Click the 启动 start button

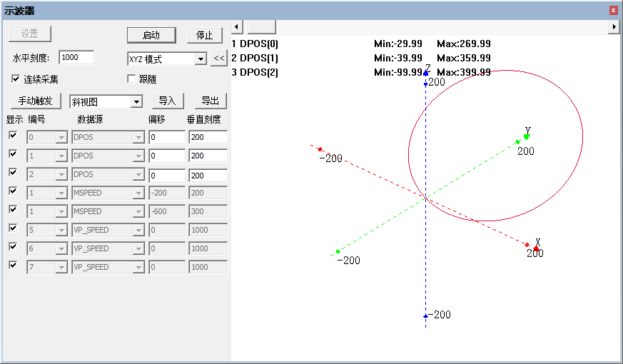(x=151, y=36)
